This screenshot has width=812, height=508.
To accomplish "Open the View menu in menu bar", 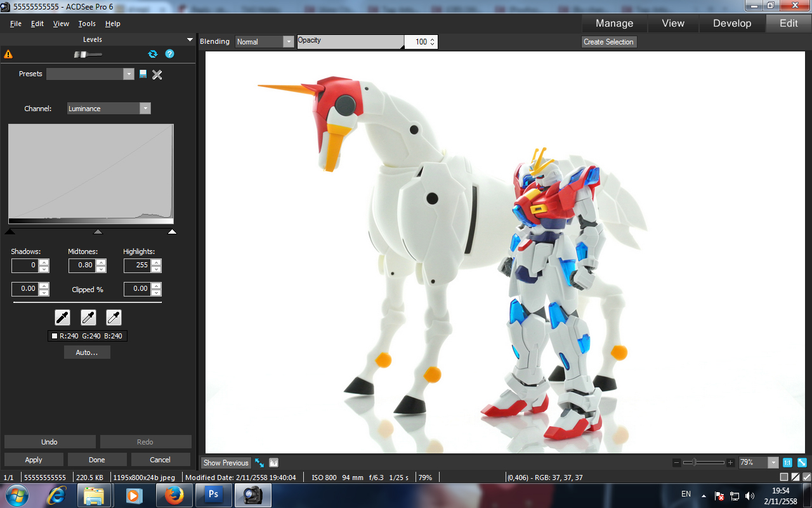I will point(61,23).
